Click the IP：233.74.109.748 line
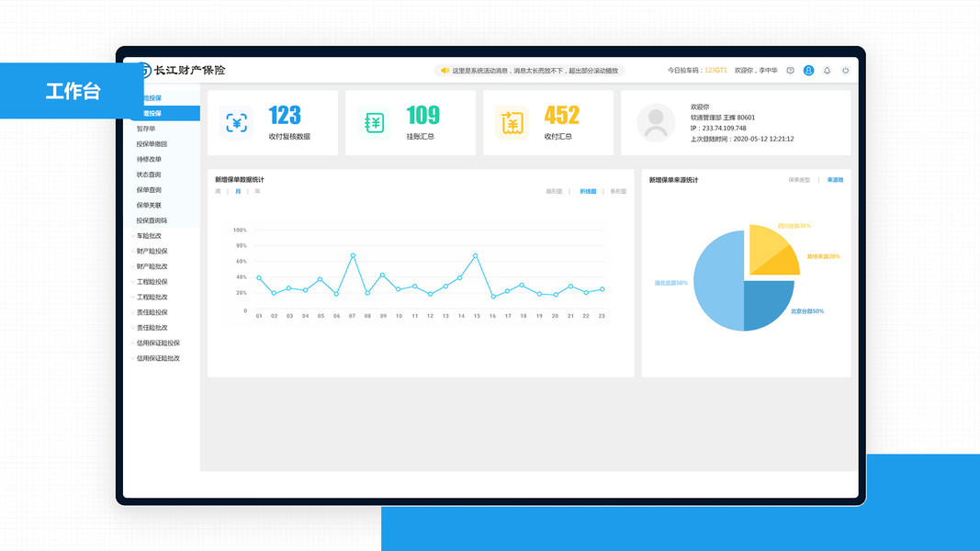Image resolution: width=980 pixels, height=551 pixels. [x=718, y=128]
